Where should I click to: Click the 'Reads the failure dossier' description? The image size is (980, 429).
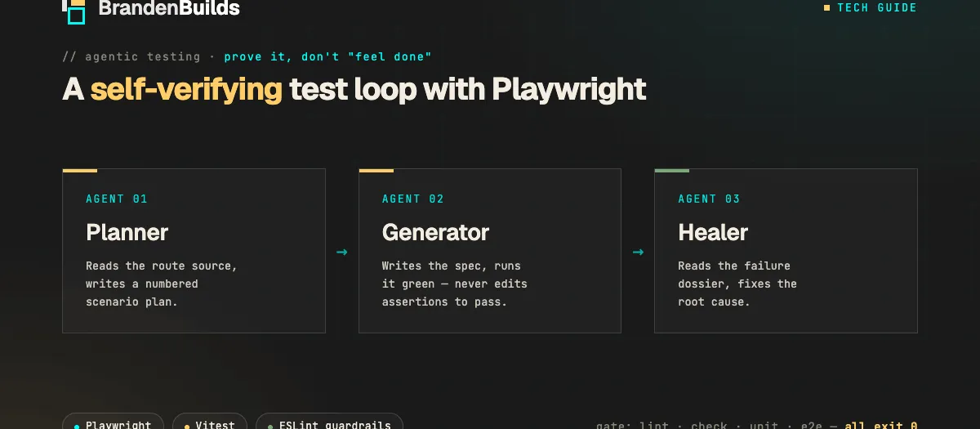(x=737, y=284)
